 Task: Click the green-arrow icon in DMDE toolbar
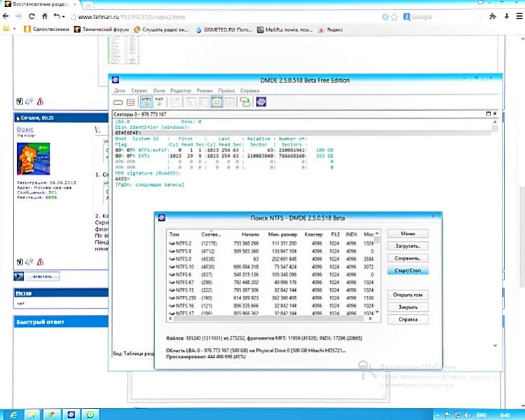point(245,102)
